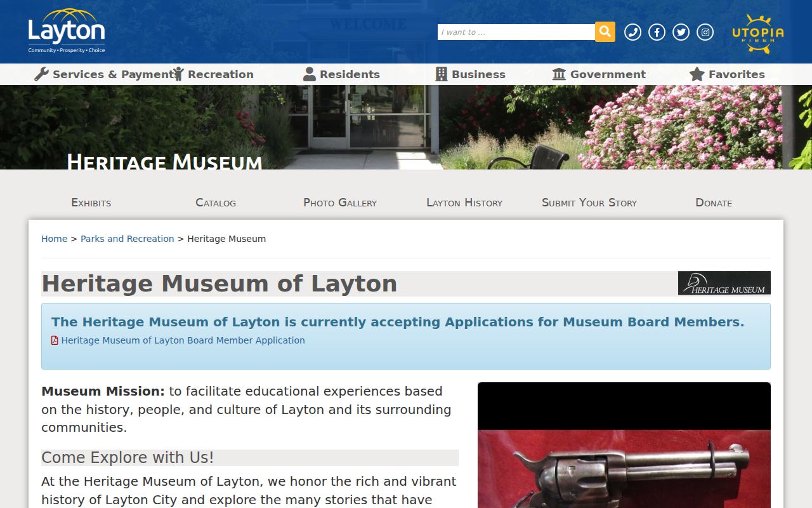The width and height of the screenshot is (812, 508).
Task: Focus the 'I want to ...' search field
Action: coord(516,32)
